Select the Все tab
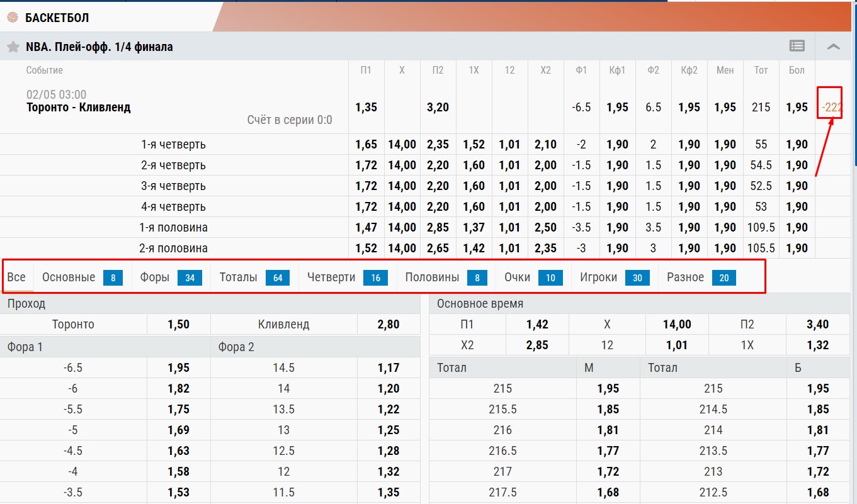This screenshot has height=504, width=857. pyautogui.click(x=17, y=277)
